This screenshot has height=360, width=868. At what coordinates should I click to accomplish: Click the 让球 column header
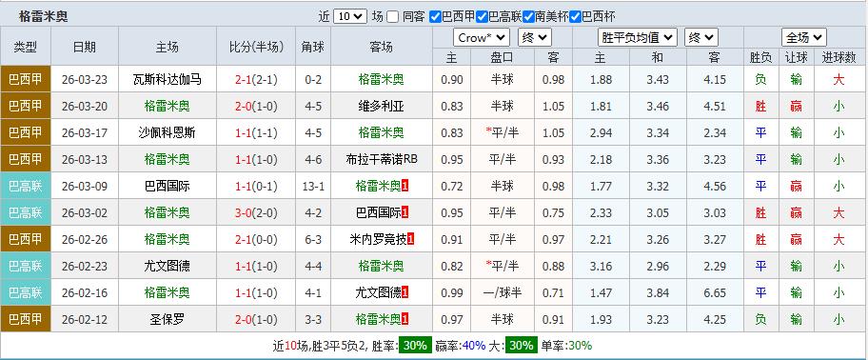(x=796, y=57)
